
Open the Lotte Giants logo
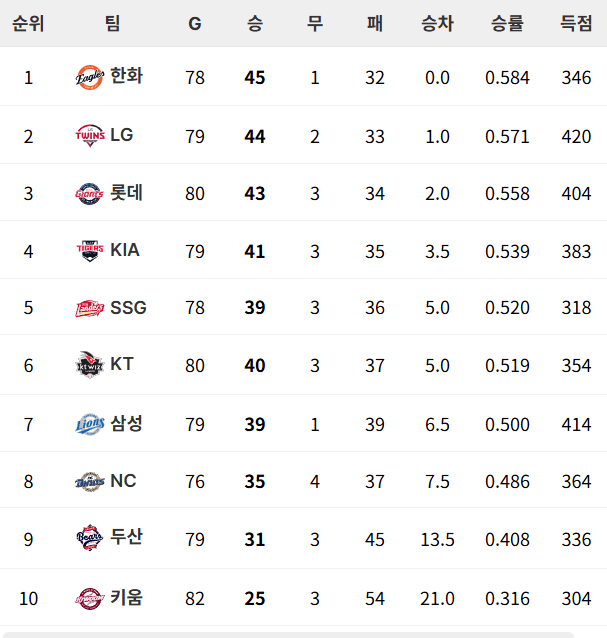click(90, 194)
